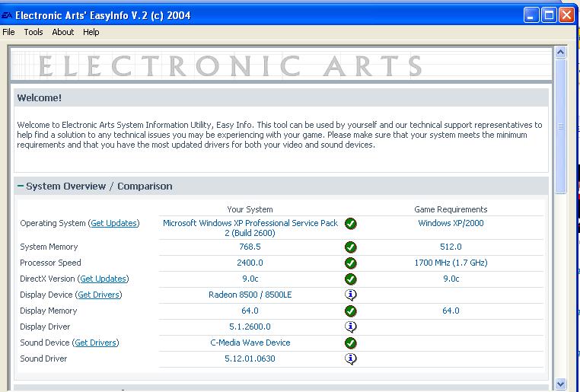The width and height of the screenshot is (580, 392).
Task: Click the Display Driver row label
Action: click(45, 327)
